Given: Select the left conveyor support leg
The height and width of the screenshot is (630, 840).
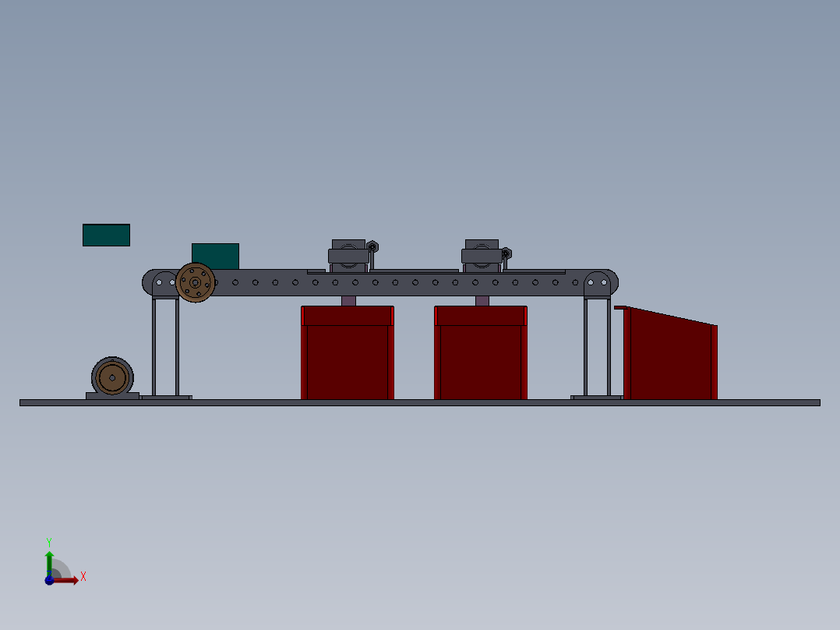Looking at the screenshot, I should pos(165,348).
